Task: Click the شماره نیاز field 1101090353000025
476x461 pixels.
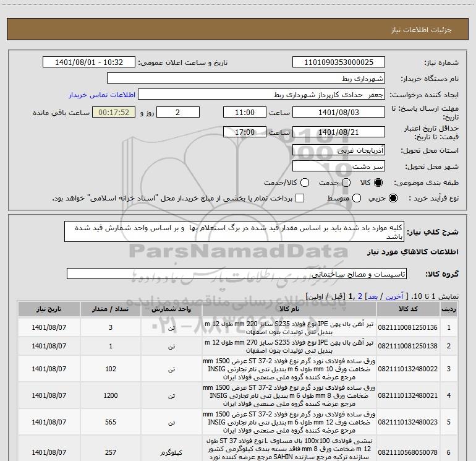Action: pos(339,62)
